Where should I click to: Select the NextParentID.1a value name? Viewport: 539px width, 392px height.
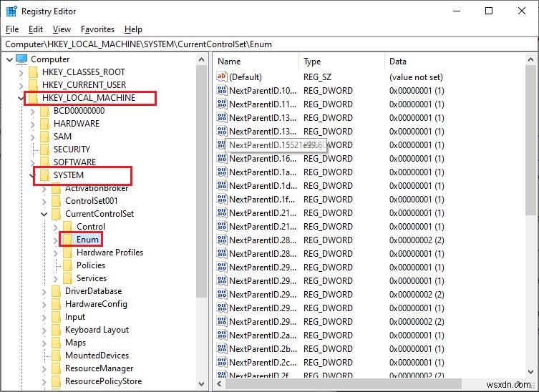263,172
